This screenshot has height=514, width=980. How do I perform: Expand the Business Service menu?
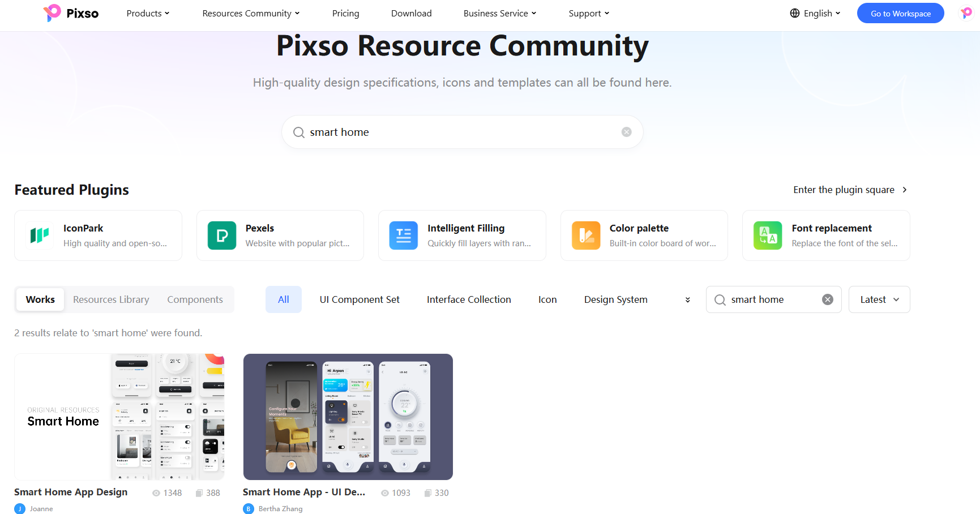tap(499, 13)
